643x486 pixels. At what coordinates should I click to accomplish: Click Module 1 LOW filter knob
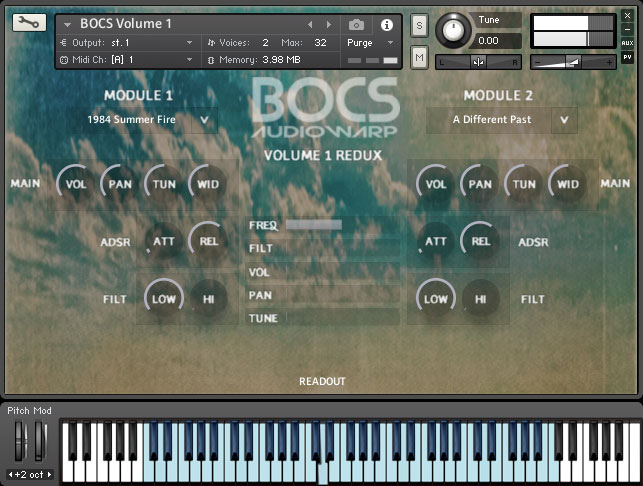pyautogui.click(x=164, y=299)
